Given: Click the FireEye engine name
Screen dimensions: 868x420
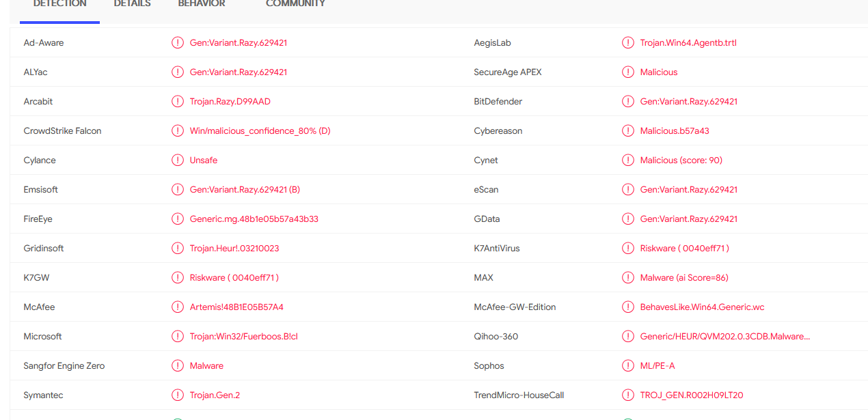Looking at the screenshot, I should [x=38, y=219].
